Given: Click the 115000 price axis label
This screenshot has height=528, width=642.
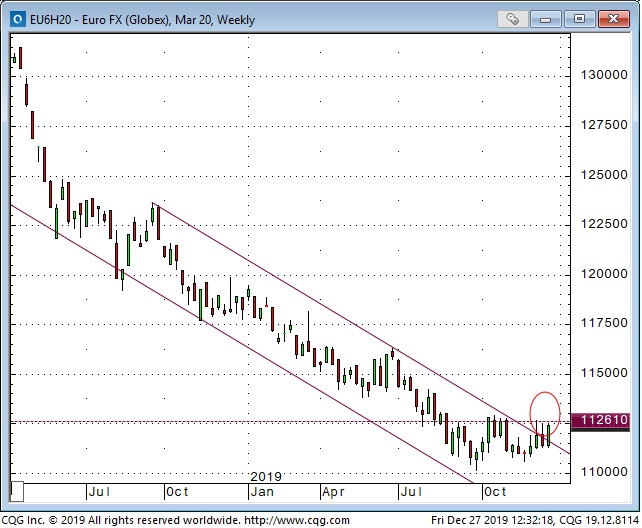Looking at the screenshot, I should [604, 373].
